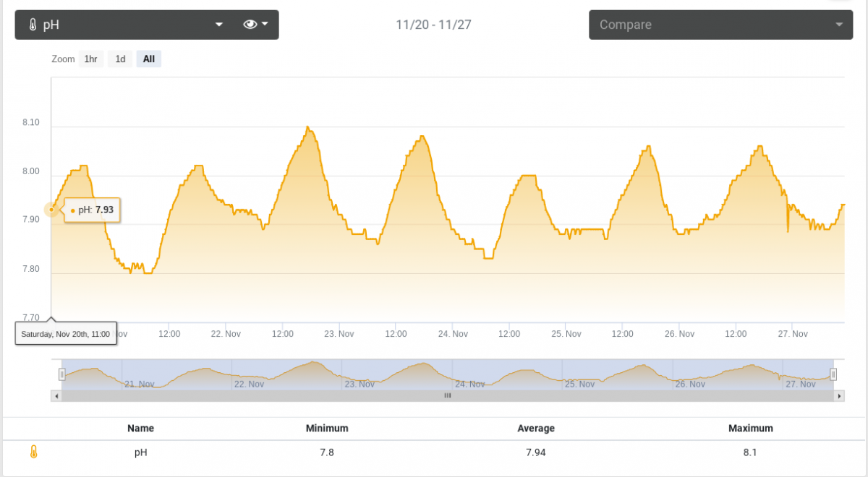The image size is (868, 477).
Task: Click the 25. Nov axis label
Action: (x=566, y=334)
